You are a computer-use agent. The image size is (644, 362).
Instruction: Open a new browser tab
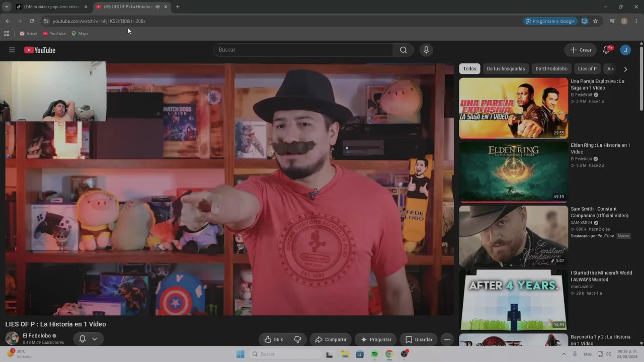pyautogui.click(x=178, y=7)
